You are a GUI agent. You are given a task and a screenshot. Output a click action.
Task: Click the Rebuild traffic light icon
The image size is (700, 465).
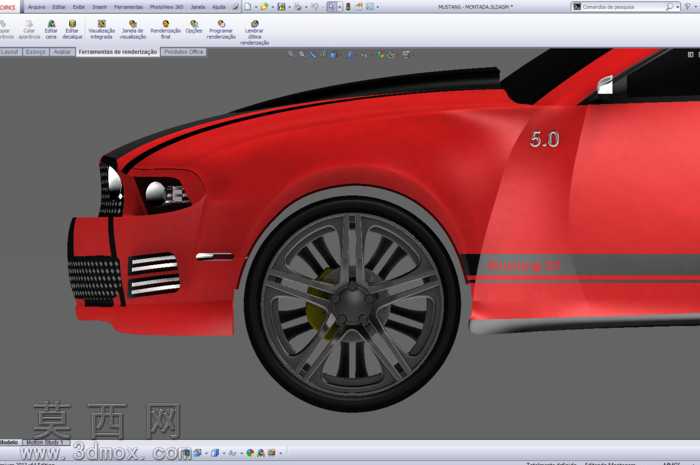click(348, 7)
